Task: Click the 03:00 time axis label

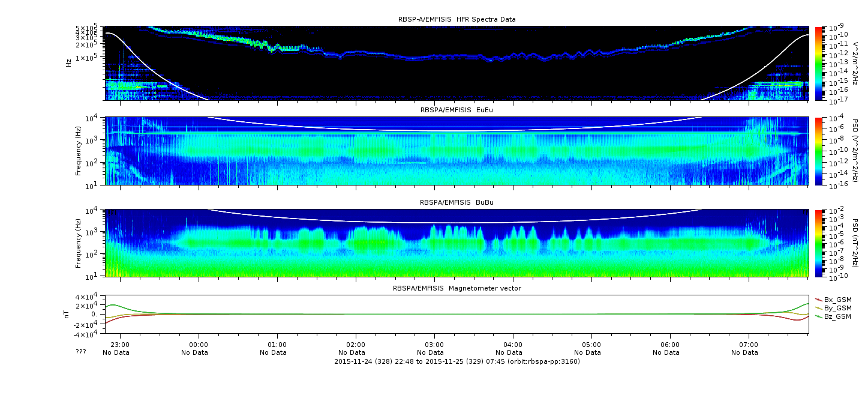Action: coord(434,345)
